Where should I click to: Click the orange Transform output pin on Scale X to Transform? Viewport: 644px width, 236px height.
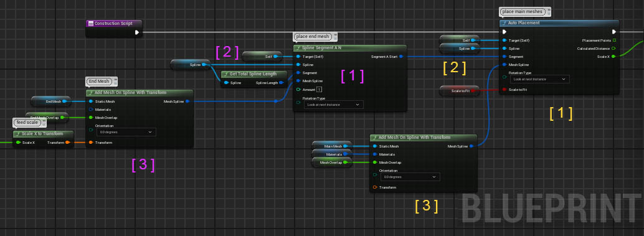coord(67,143)
